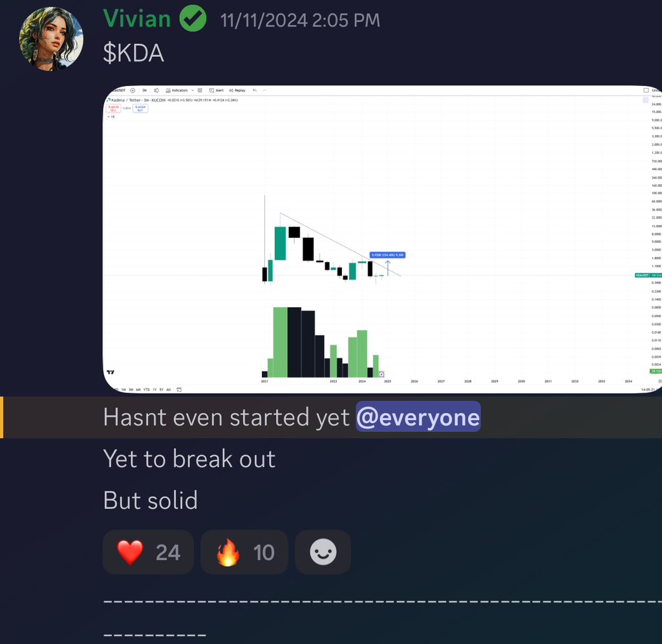The image size is (662, 644).
Task: Open the add reaction smiley picker
Action: 323,552
